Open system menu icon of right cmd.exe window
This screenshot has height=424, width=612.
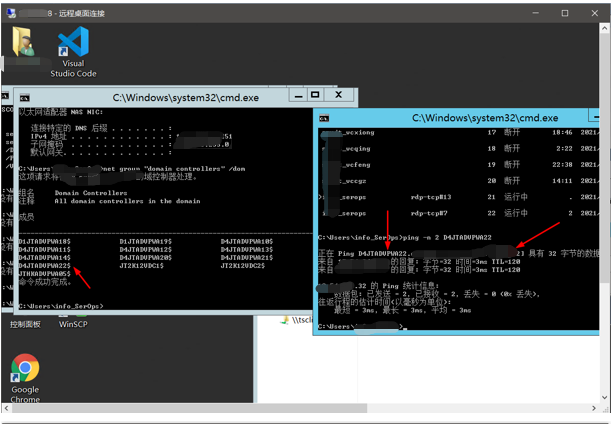point(324,117)
